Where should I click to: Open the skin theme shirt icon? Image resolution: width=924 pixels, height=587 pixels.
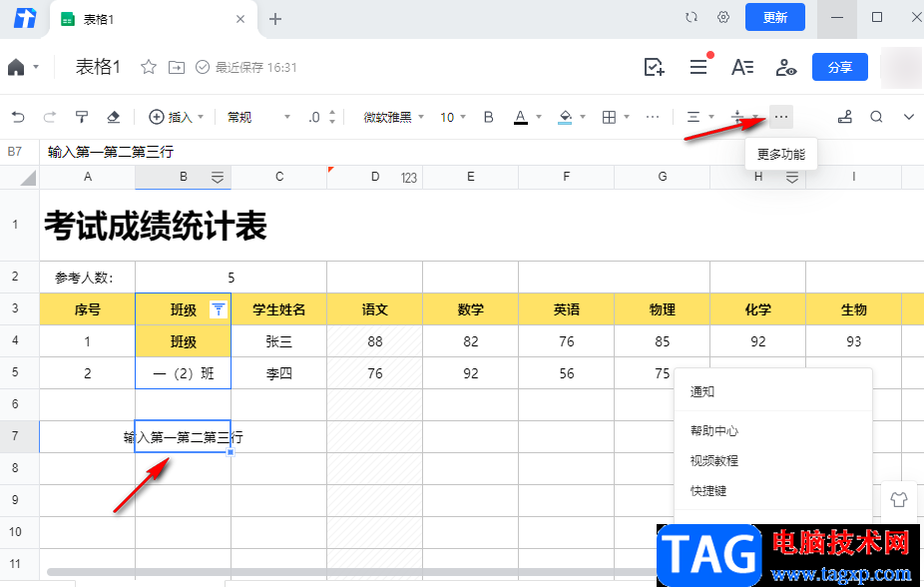pyautogui.click(x=899, y=500)
